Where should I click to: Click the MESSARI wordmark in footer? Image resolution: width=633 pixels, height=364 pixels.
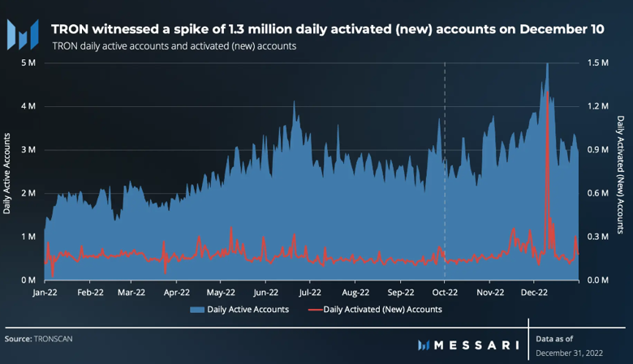[476, 345]
